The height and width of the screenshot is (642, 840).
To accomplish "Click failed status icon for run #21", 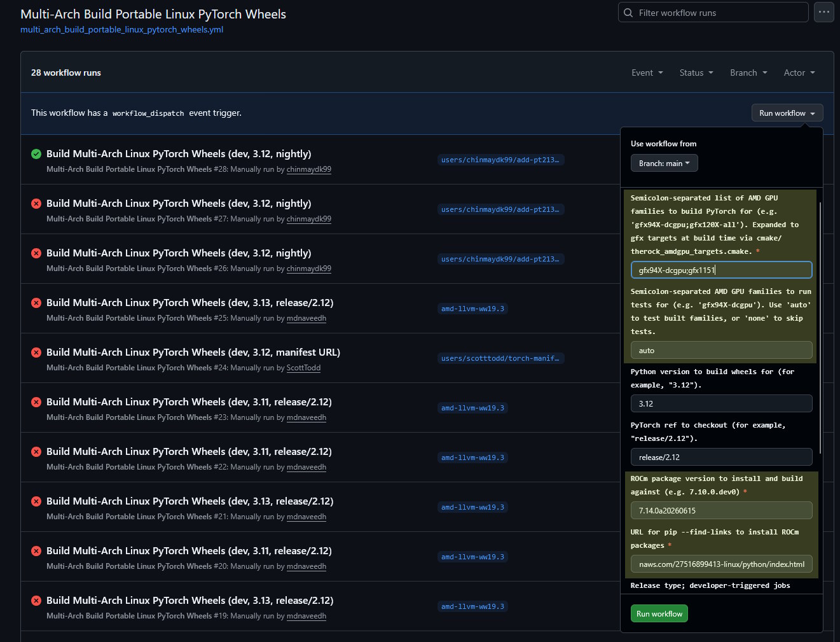I will click(36, 501).
